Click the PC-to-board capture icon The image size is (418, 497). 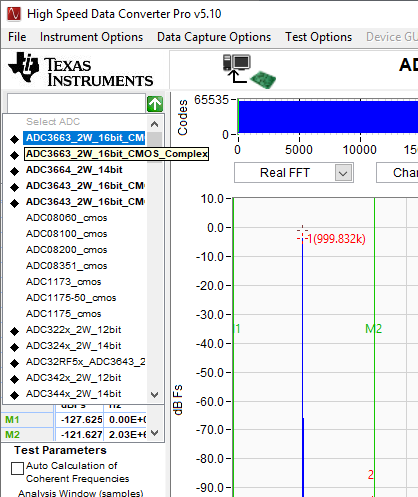coord(249,71)
